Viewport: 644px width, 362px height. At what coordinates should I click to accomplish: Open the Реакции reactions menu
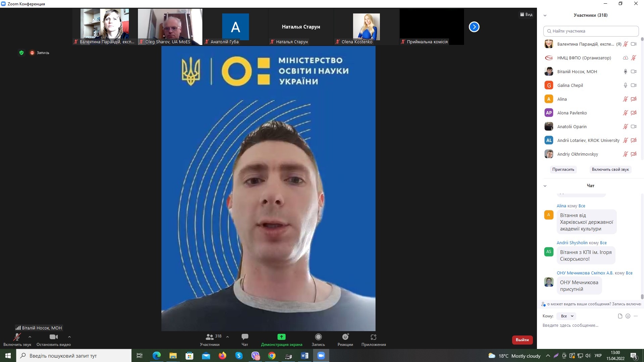point(345,340)
